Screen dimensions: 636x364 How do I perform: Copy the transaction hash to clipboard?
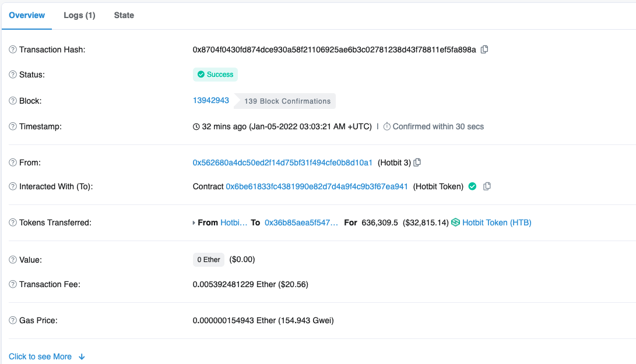[484, 50]
